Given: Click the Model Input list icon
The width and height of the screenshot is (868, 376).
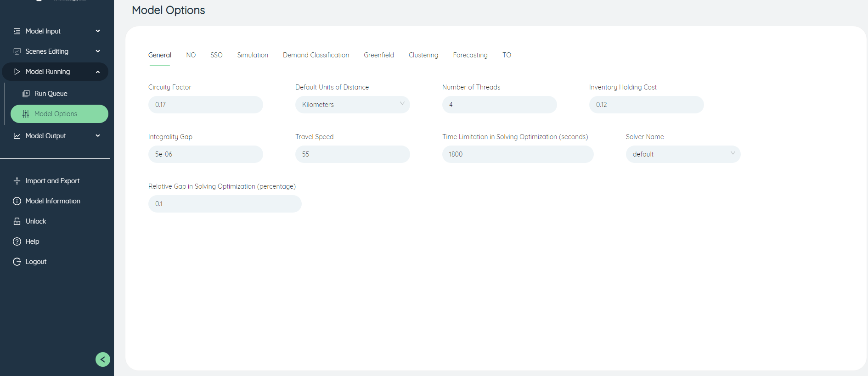Looking at the screenshot, I should click(17, 31).
